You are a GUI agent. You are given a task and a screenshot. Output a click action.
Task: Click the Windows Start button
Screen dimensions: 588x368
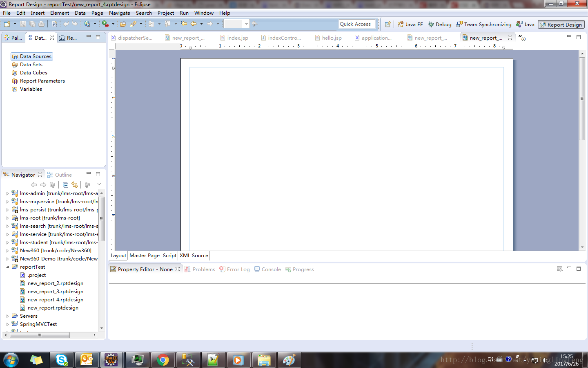tap(11, 360)
